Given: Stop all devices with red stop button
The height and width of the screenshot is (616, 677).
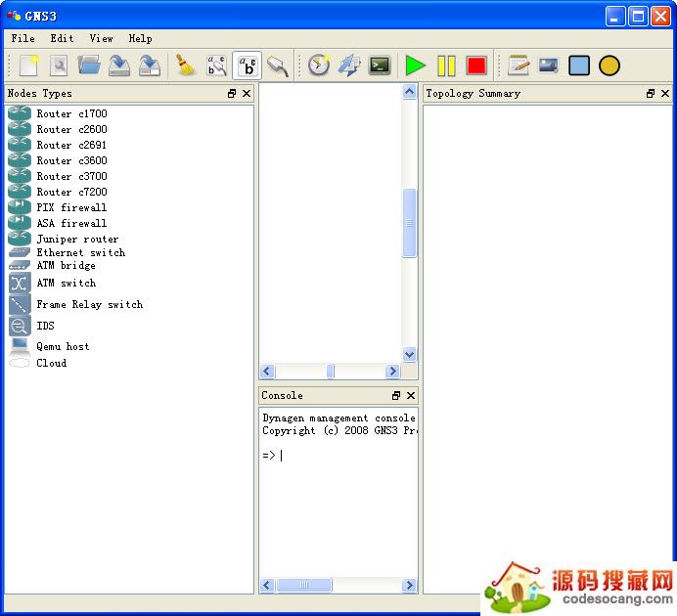Looking at the screenshot, I should (476, 66).
